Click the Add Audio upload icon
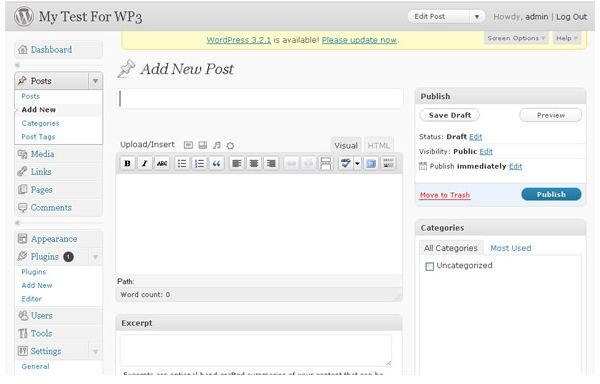 pos(217,145)
